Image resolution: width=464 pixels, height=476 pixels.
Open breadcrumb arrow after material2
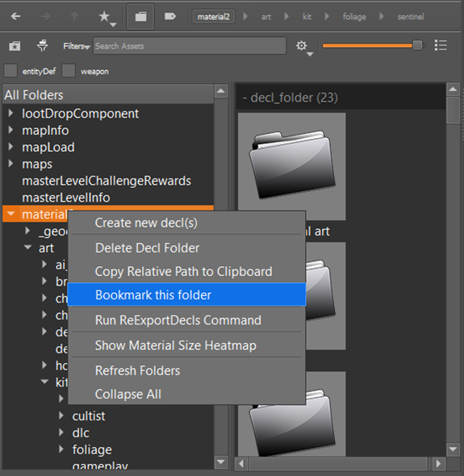pos(245,16)
